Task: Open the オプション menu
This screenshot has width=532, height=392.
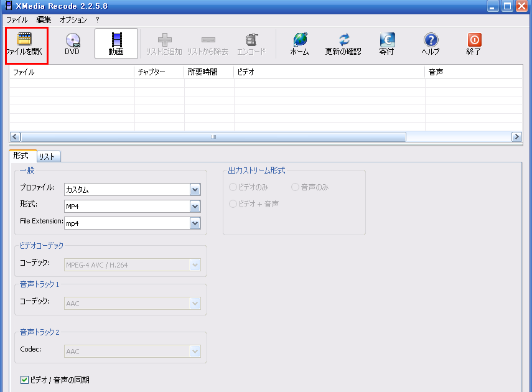Action: tap(73, 20)
